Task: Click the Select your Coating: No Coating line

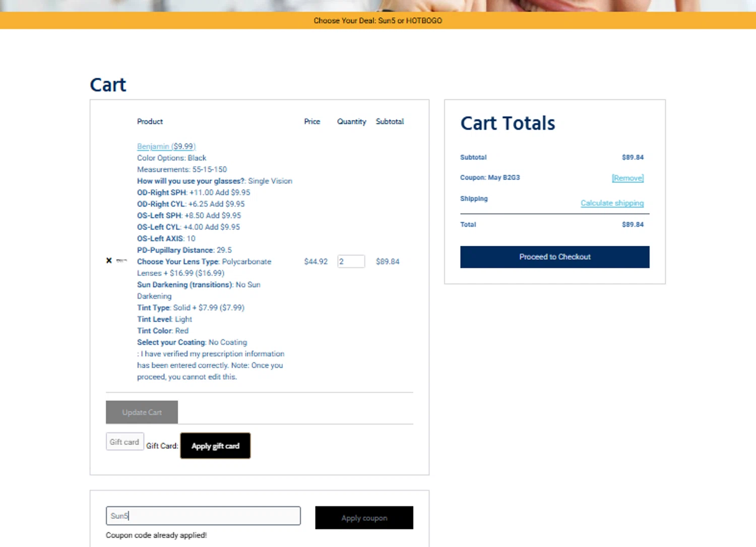Action: coord(192,343)
